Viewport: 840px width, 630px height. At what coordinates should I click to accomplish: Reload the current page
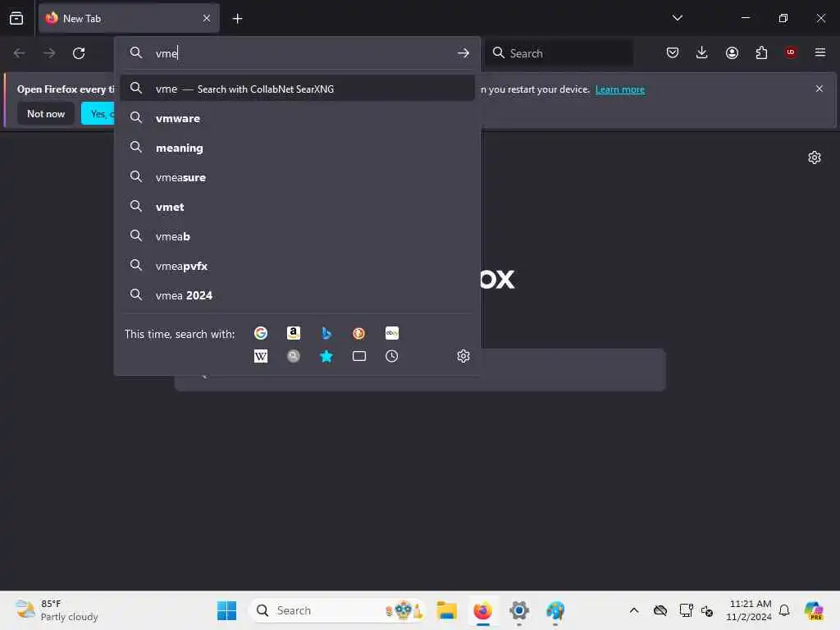tap(79, 53)
